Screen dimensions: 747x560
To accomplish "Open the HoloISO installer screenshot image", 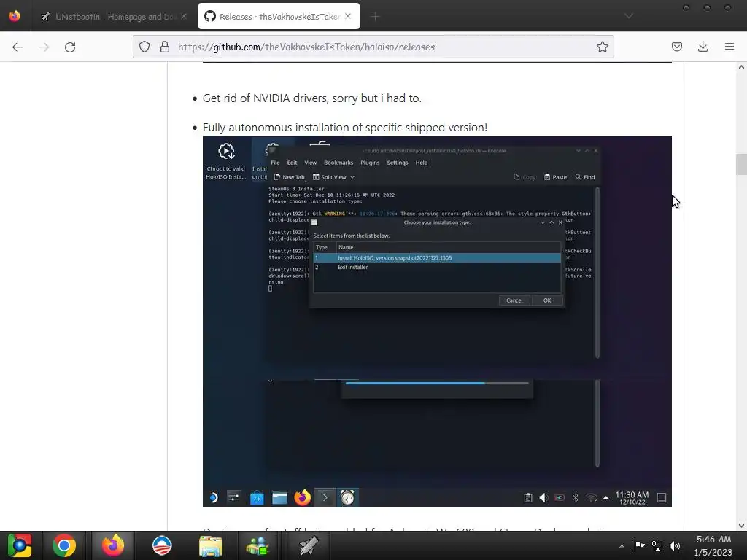I will 437,322.
